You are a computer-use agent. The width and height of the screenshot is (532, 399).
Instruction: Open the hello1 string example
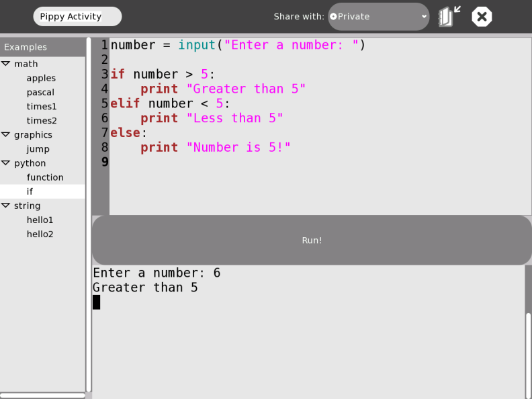click(x=40, y=220)
